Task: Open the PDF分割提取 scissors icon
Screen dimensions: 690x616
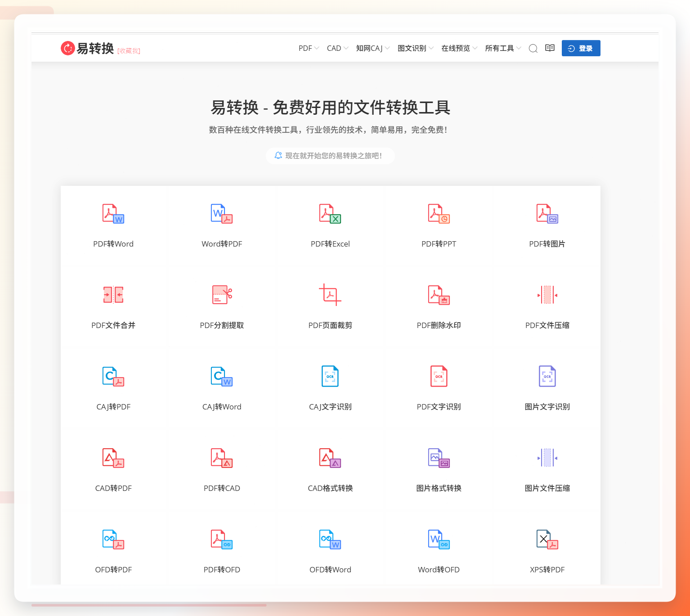Action: tap(222, 295)
